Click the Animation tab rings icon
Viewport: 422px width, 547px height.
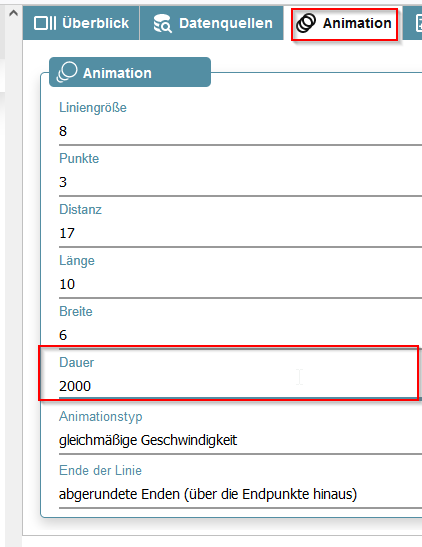[306, 23]
